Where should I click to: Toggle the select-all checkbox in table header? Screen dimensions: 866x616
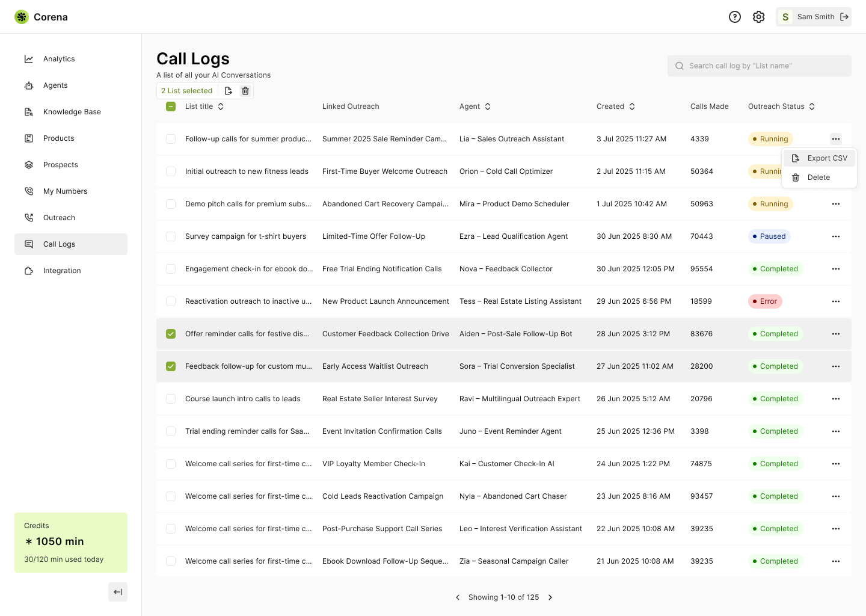click(x=171, y=106)
